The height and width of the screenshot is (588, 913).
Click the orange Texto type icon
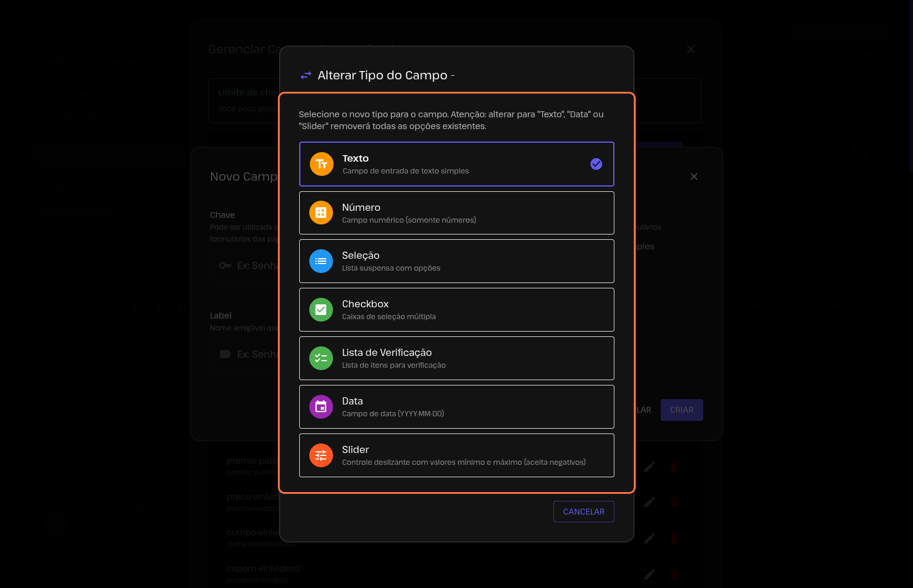321,164
